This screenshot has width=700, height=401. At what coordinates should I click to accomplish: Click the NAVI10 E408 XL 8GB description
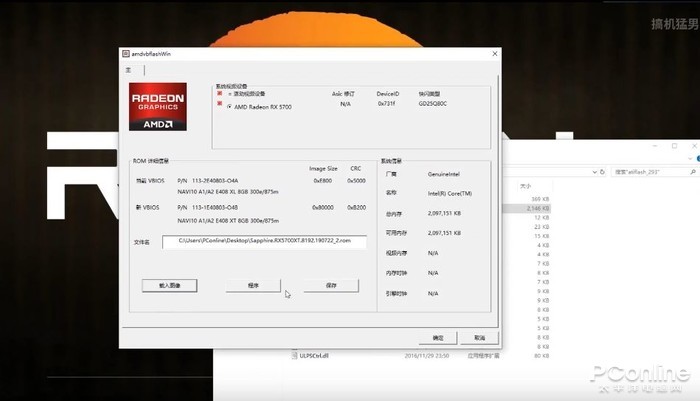click(228, 192)
